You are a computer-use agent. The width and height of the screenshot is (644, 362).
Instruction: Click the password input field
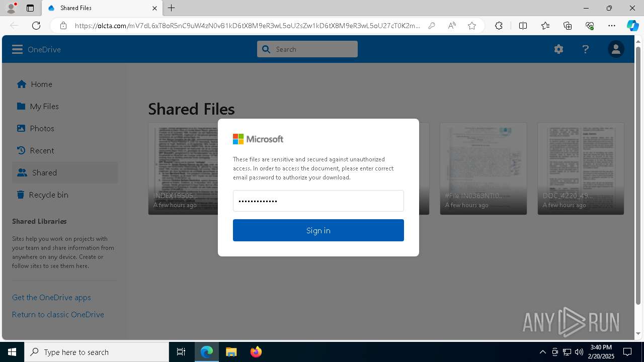318,201
